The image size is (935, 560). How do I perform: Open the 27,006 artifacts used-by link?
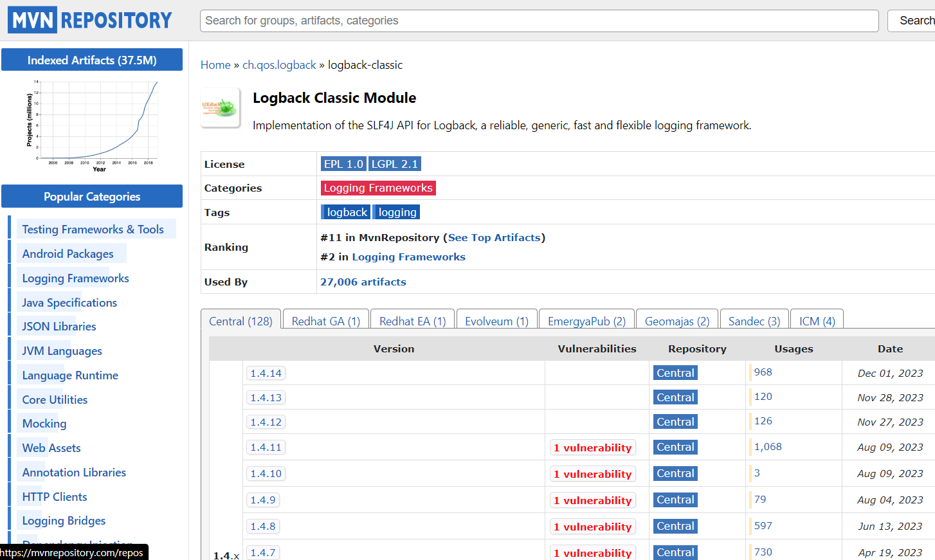point(363,282)
